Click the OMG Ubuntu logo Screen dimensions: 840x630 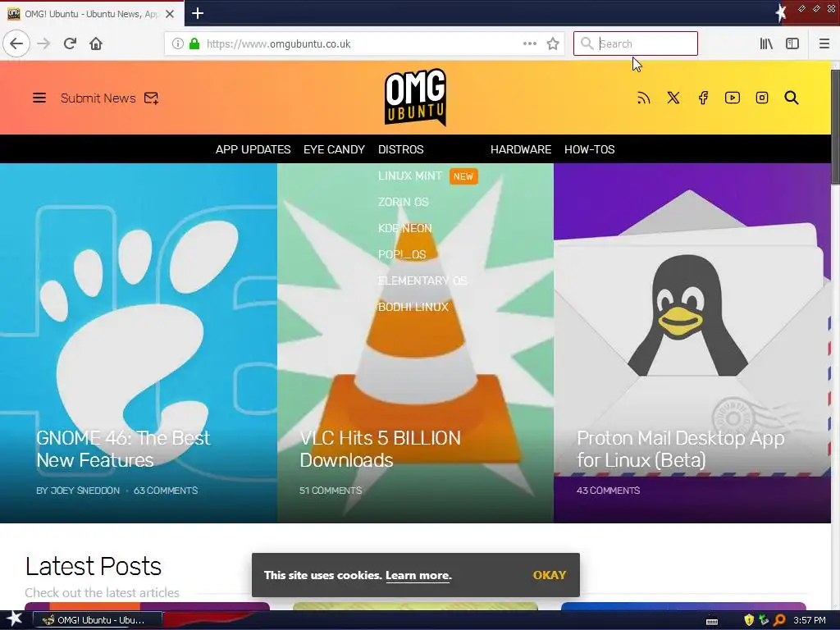pos(415,98)
